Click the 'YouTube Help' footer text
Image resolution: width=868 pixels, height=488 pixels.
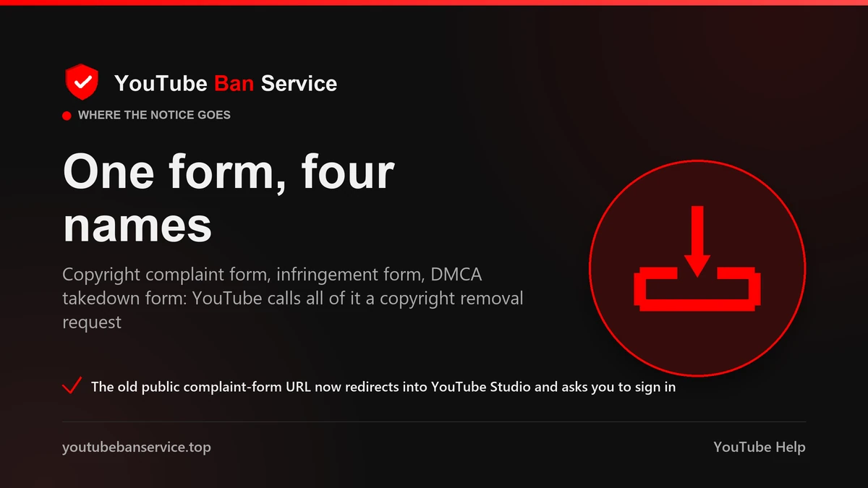click(759, 447)
